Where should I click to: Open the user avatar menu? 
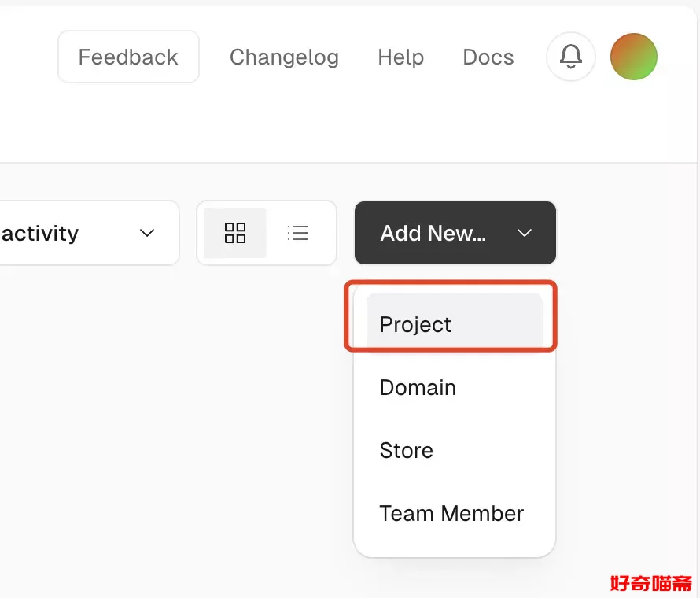click(x=634, y=57)
